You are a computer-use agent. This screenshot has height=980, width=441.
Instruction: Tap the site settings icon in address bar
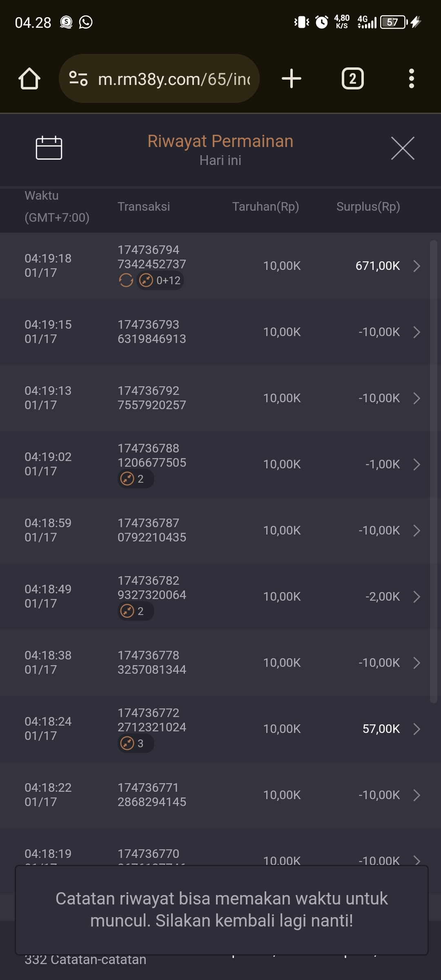pos(78,78)
